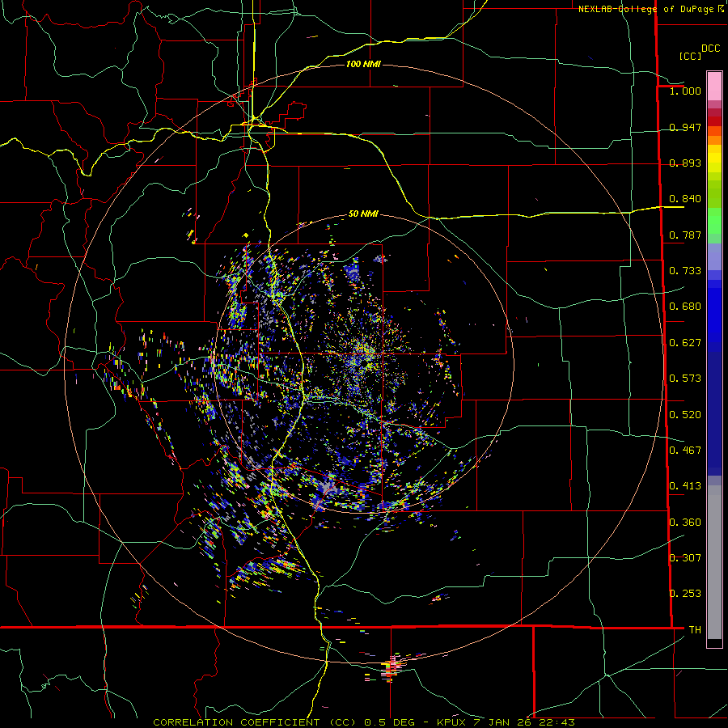Viewport: 728px width, 728px height.
Task: Click the 100 NMI range ring label
Action: coord(363,64)
